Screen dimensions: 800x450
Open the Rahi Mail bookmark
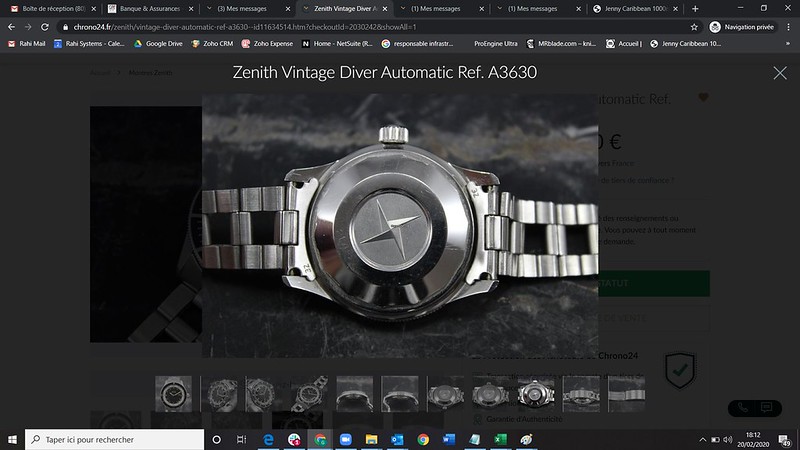click(x=27, y=44)
